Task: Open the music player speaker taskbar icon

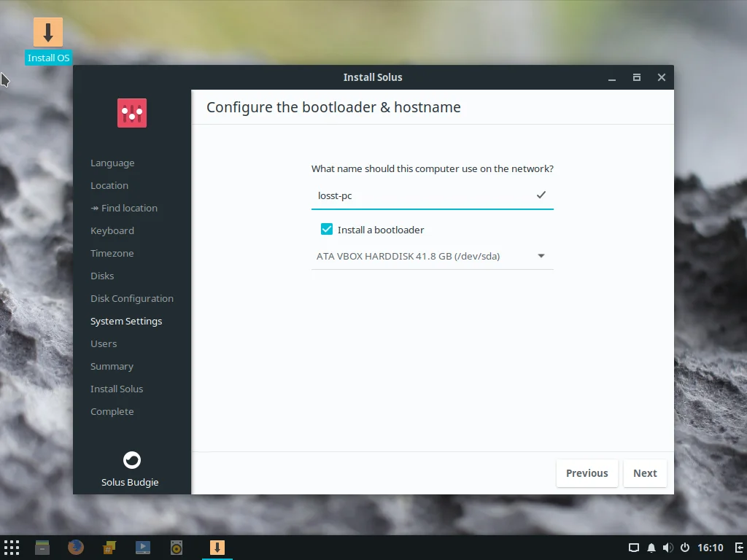Action: tap(177, 548)
